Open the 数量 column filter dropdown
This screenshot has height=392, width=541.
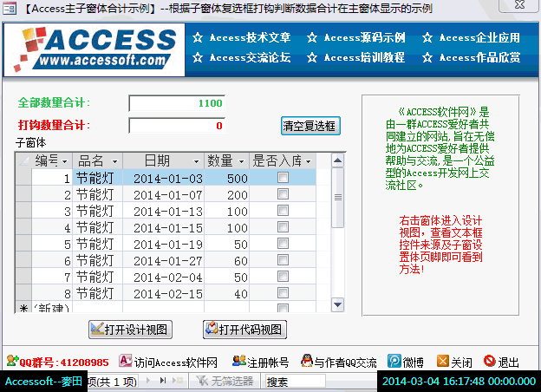pos(242,161)
